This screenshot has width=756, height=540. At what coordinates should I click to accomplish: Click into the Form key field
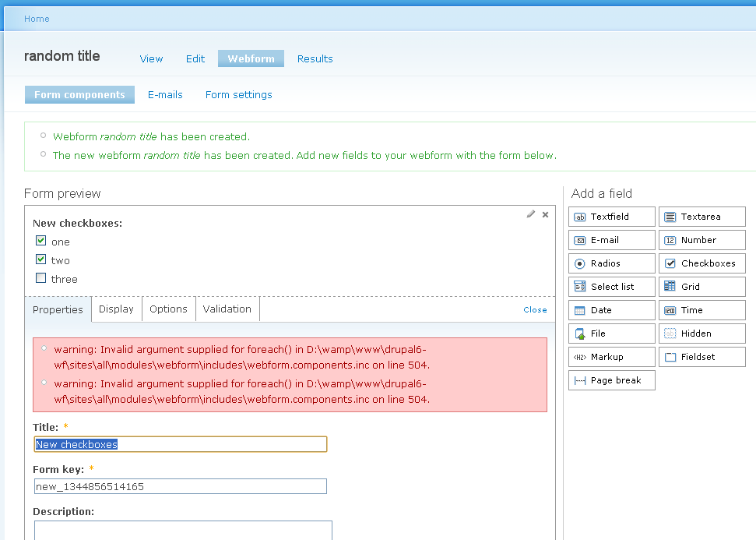click(x=180, y=486)
